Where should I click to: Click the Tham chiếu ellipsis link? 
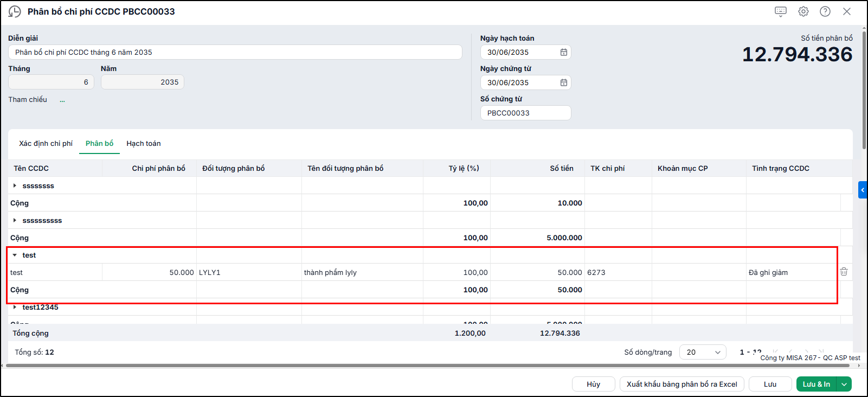62,100
